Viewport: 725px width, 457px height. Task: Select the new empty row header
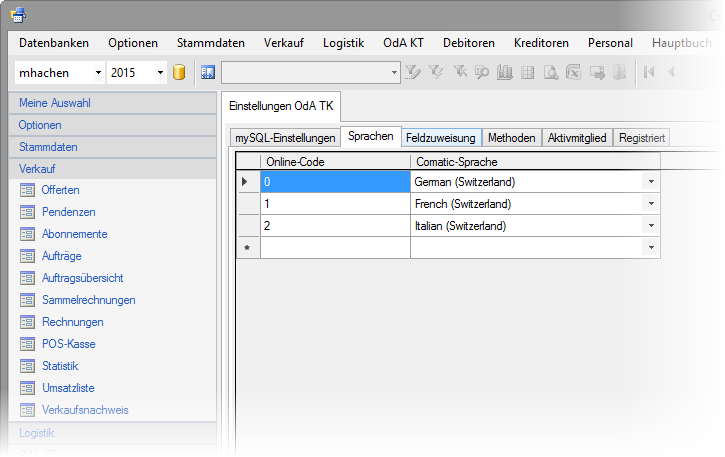(247, 248)
